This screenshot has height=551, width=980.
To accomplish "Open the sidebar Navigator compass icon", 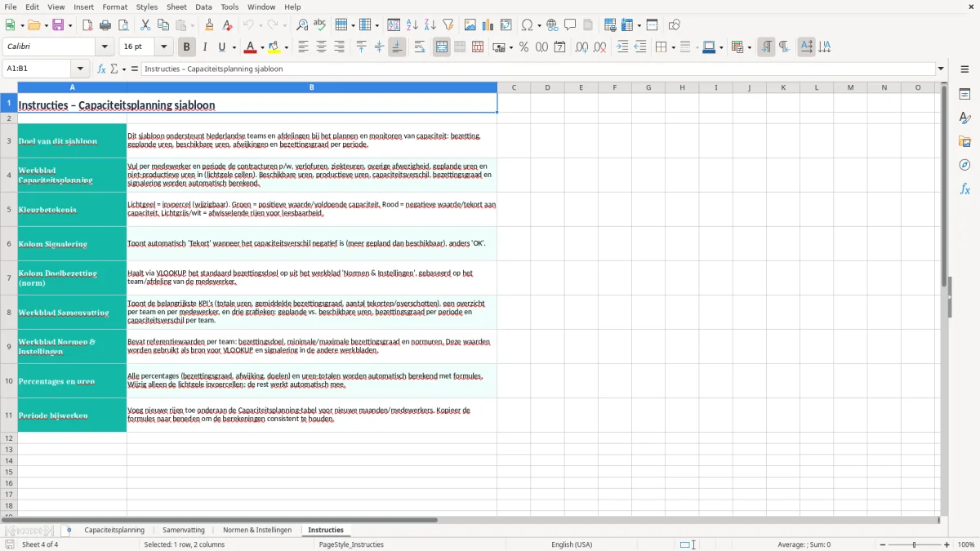I will coord(964,165).
